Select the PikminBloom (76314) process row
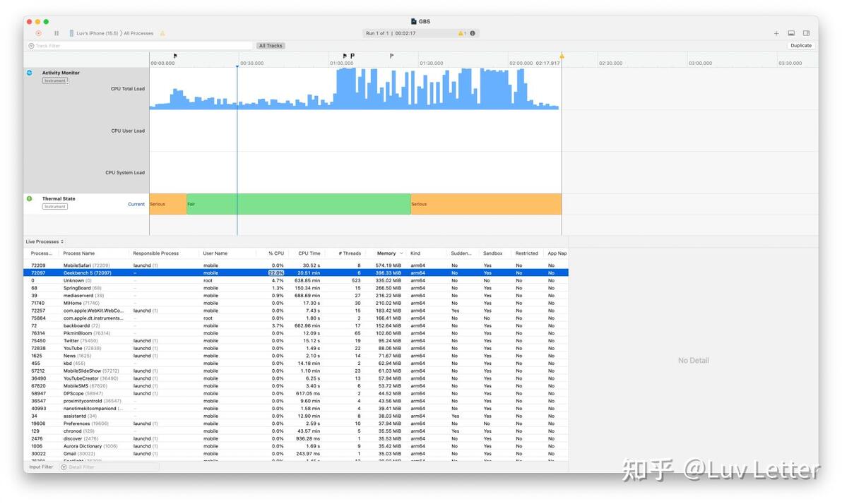The height and width of the screenshot is (504, 842). [296, 332]
